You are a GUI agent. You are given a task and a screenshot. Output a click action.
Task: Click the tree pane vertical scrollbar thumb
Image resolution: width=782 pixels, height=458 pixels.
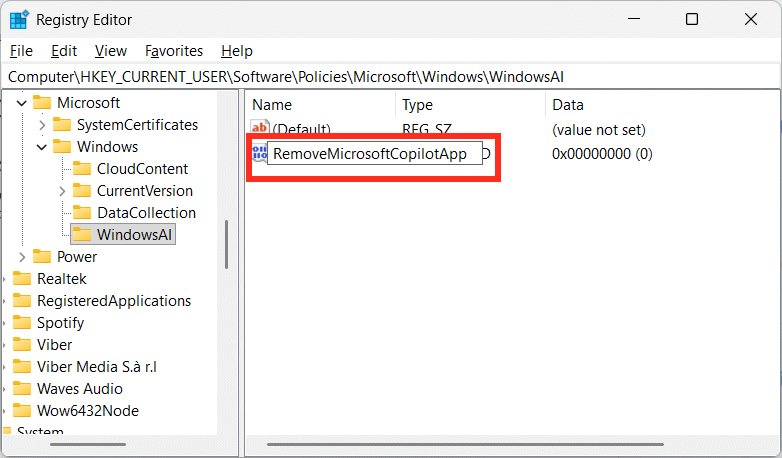pyautogui.click(x=226, y=244)
